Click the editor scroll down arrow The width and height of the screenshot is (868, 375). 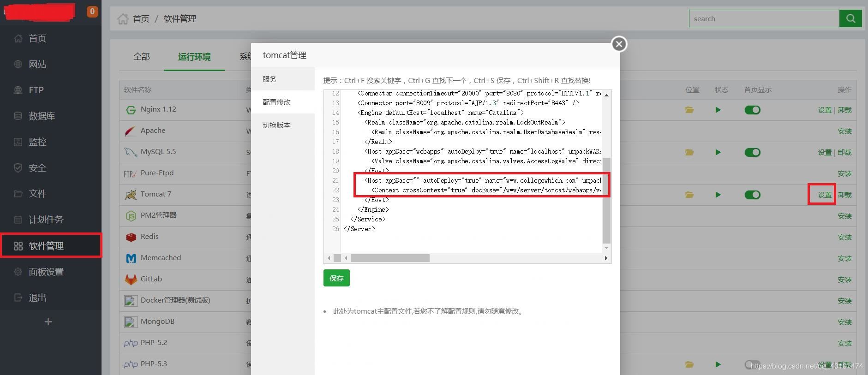606,248
